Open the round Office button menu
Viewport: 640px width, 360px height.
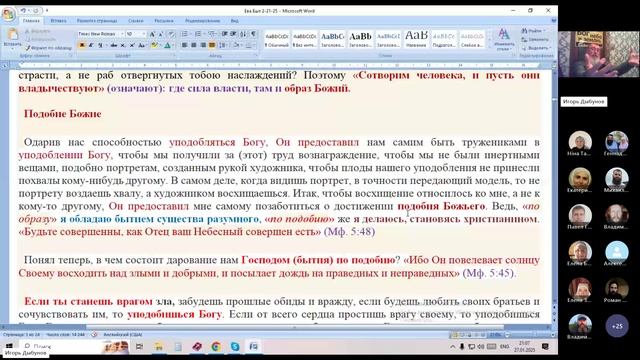[8, 13]
